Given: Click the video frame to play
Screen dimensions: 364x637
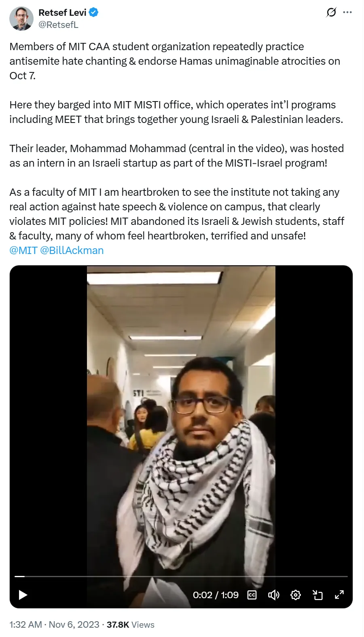Looking at the screenshot, I should [181, 417].
